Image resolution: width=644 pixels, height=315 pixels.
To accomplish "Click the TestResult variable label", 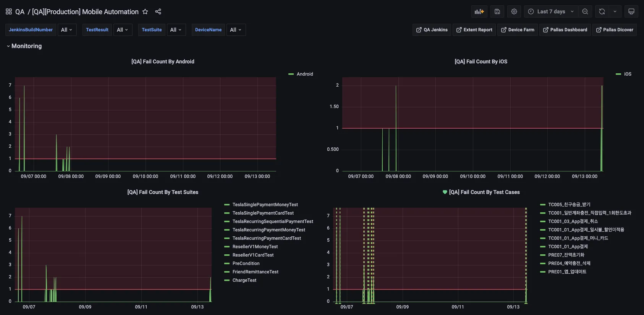I will point(97,30).
